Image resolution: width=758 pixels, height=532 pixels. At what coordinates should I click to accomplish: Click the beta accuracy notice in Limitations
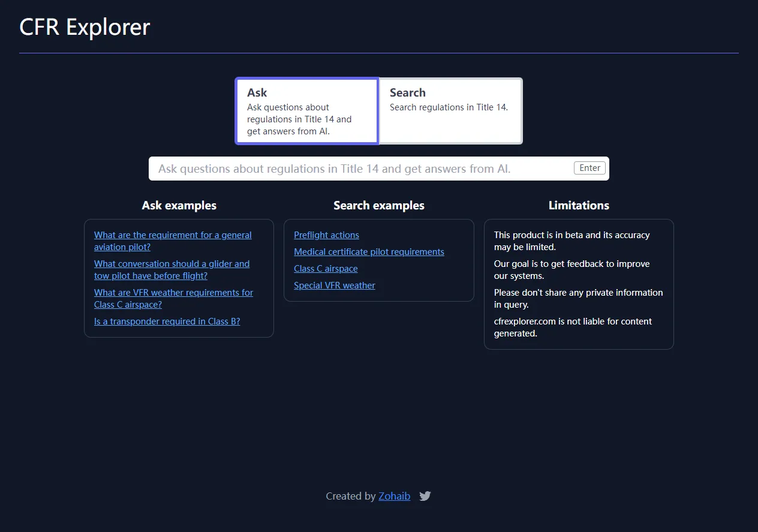click(571, 241)
